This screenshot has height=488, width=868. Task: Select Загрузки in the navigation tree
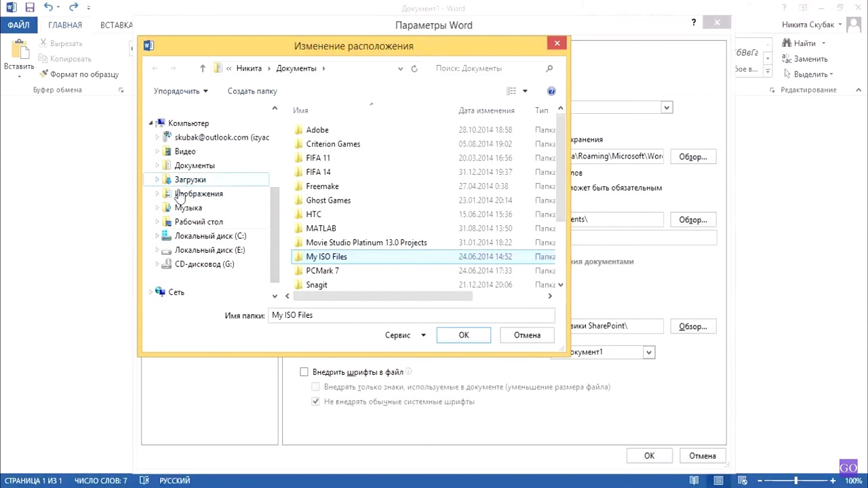point(190,180)
